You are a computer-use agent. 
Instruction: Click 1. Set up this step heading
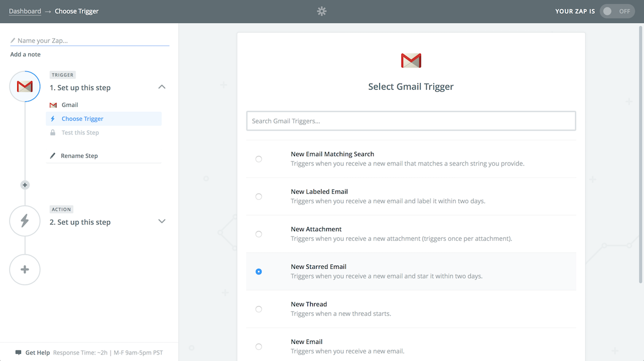click(x=80, y=87)
